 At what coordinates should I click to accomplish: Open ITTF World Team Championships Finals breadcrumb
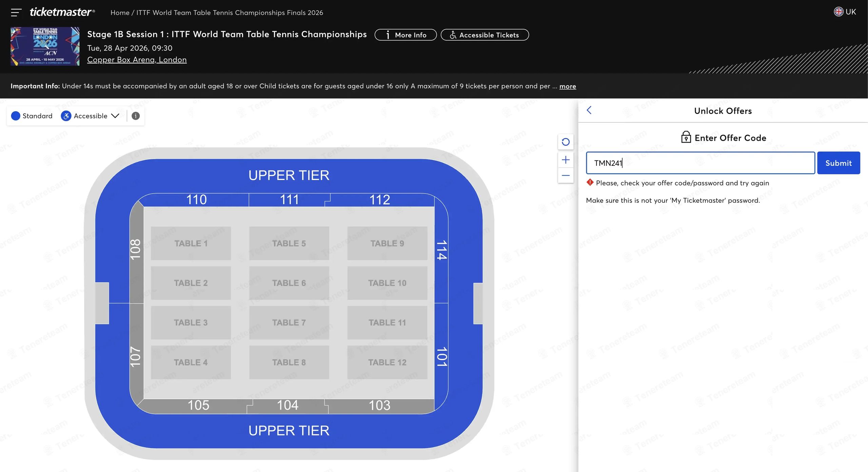point(230,13)
